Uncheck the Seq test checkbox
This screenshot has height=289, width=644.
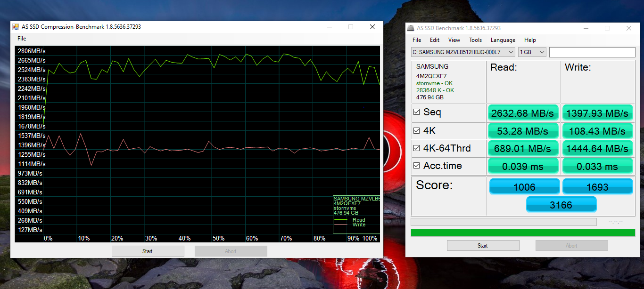pos(416,112)
